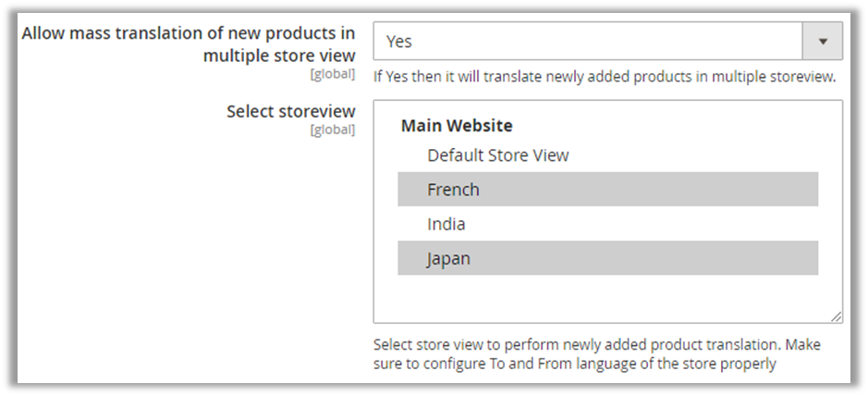This screenshot has width=868, height=396.
Task: Click [global] scope tag under the mass translation label
Action: (x=333, y=74)
